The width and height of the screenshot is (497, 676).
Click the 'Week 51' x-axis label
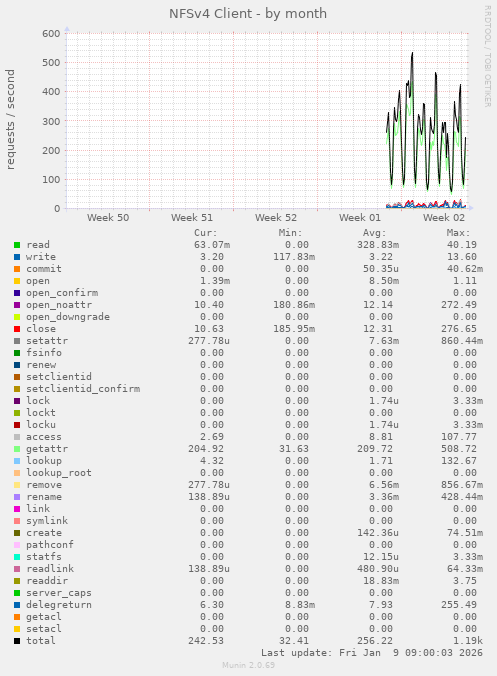192,218
